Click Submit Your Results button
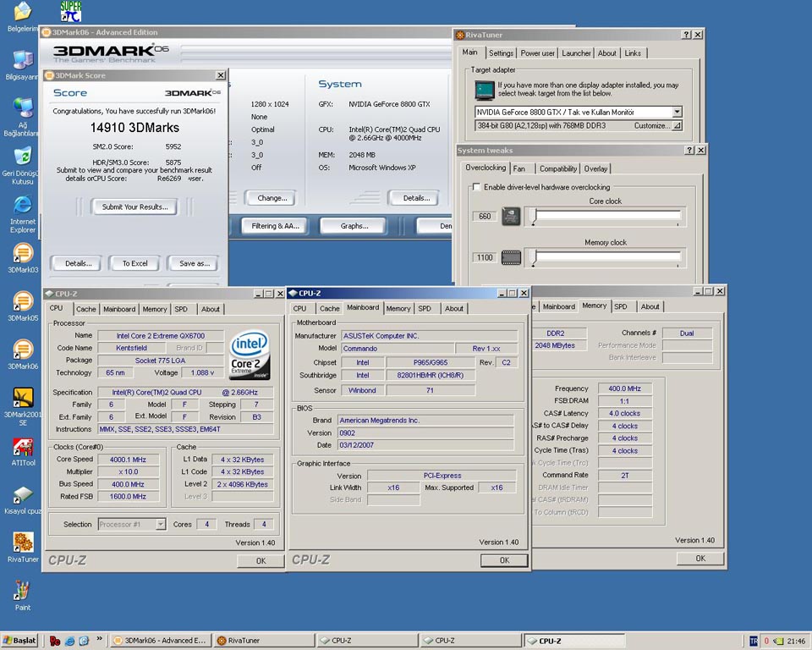812x650 pixels. coord(134,207)
